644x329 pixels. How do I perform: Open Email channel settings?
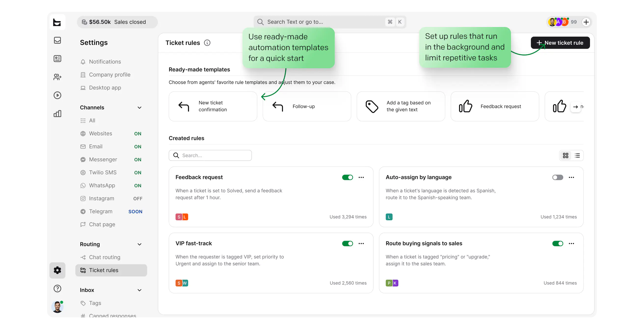tap(111, 147)
